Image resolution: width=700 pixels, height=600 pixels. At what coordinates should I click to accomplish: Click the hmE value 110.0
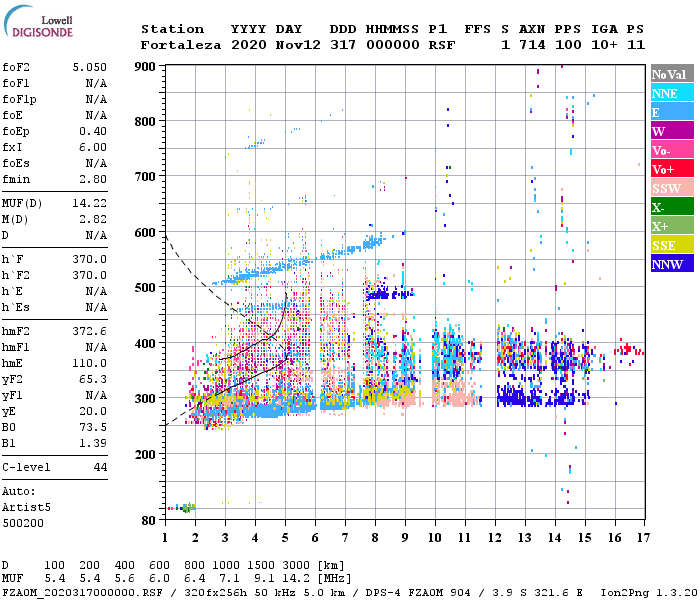(x=90, y=363)
